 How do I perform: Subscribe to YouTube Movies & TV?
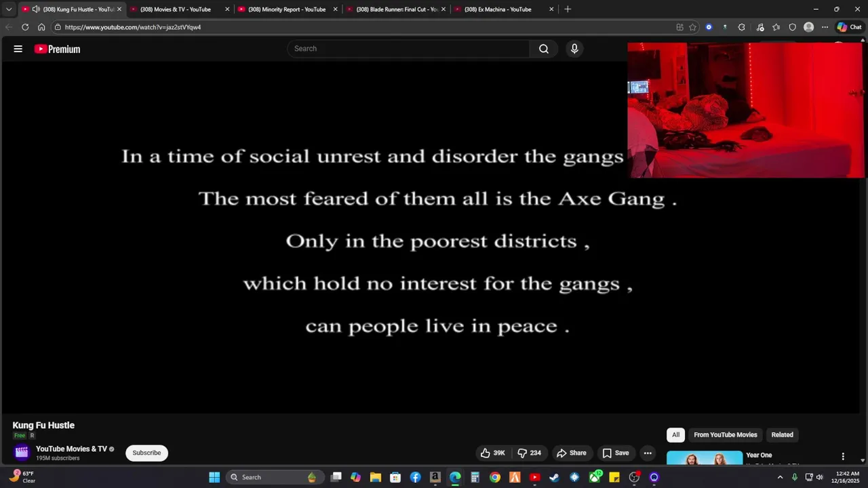tap(146, 453)
